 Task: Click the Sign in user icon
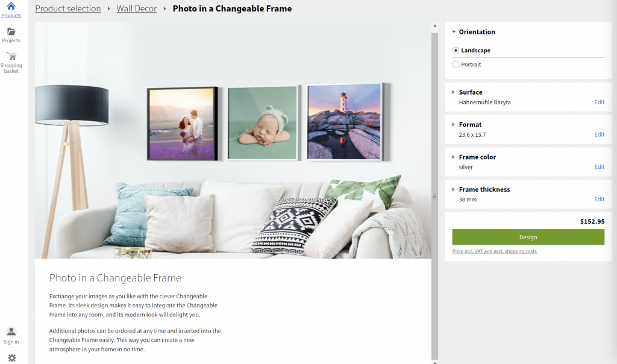click(x=11, y=331)
